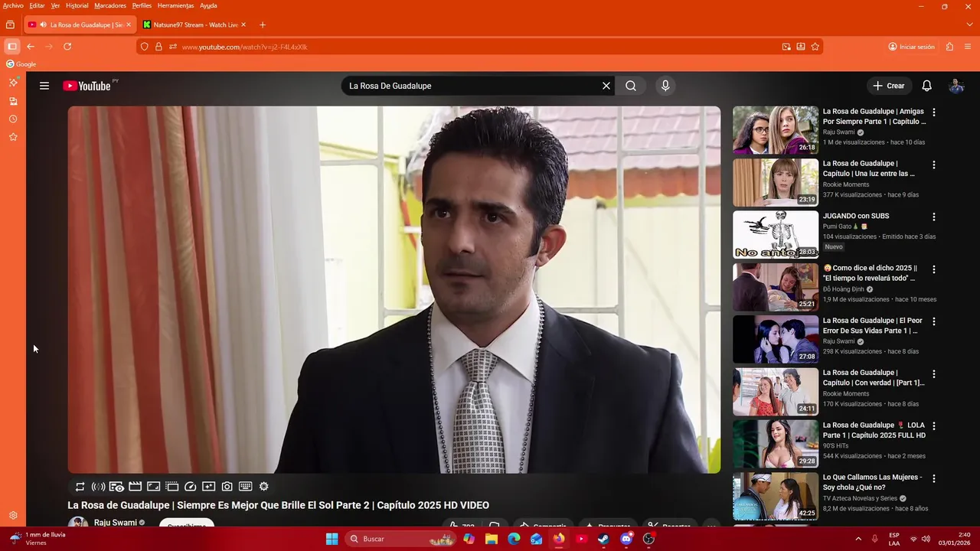
Task: Open the Historial menu
Action: click(77, 5)
